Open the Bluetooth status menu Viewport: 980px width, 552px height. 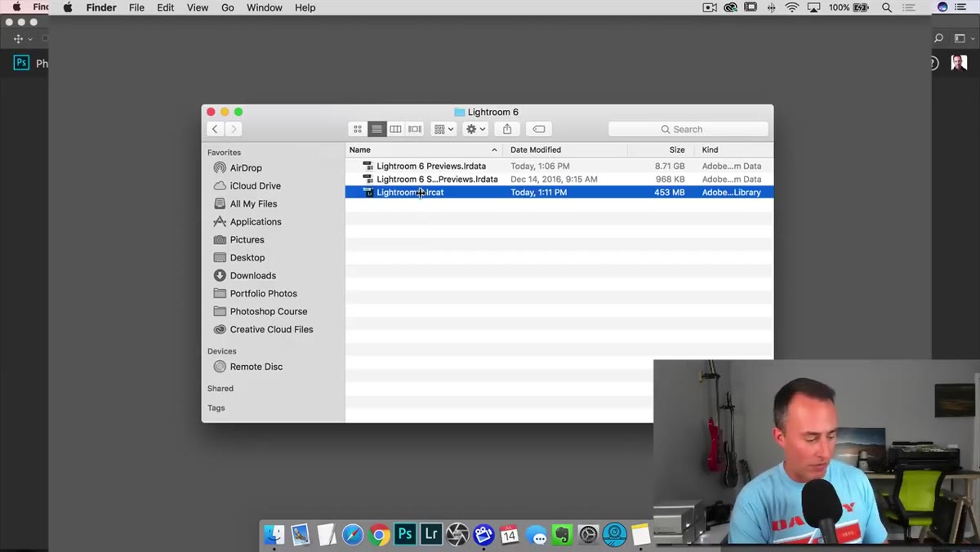[x=772, y=7]
